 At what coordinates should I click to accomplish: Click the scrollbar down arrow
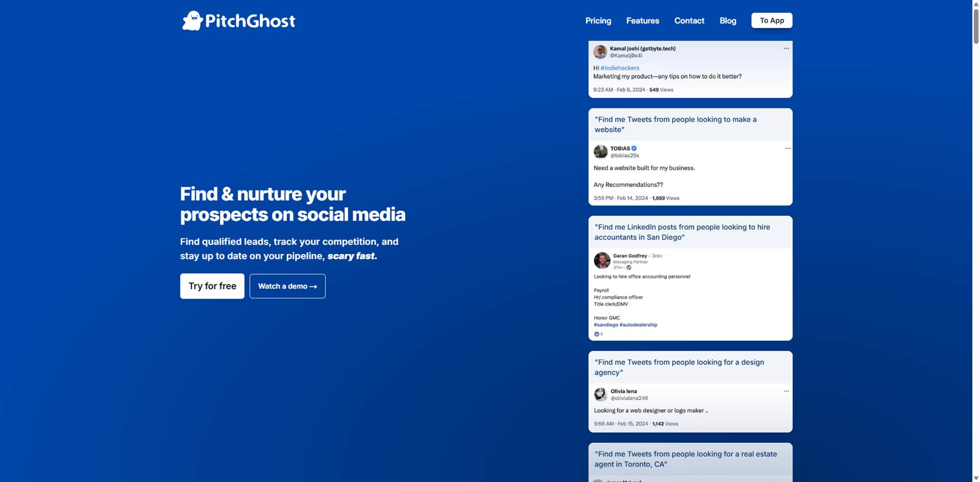(x=976, y=478)
